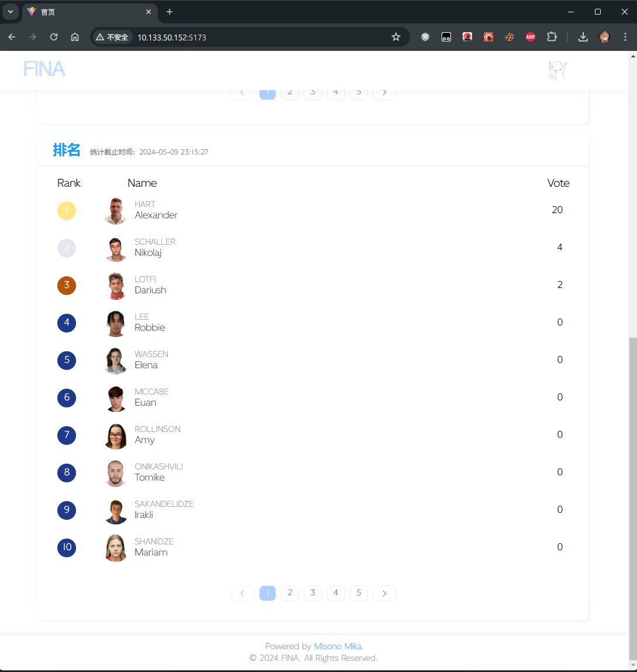Screen dimensions: 637x672
Task: Open the ABP extension icon
Action: 531,37
